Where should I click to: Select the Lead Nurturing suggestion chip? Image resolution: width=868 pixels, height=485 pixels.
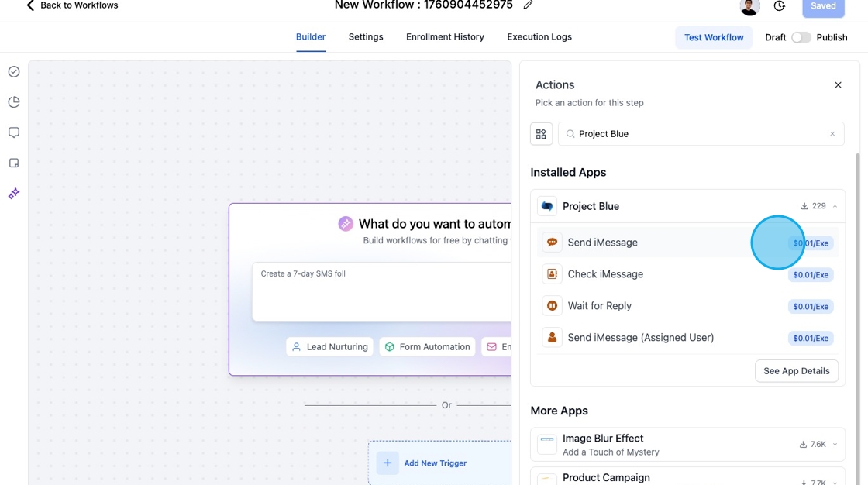pos(329,346)
